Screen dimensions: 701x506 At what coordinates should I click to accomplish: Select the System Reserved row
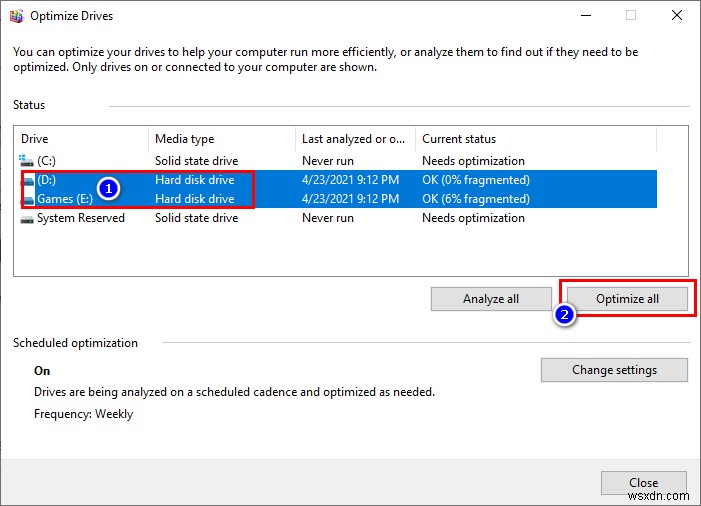pos(338,218)
